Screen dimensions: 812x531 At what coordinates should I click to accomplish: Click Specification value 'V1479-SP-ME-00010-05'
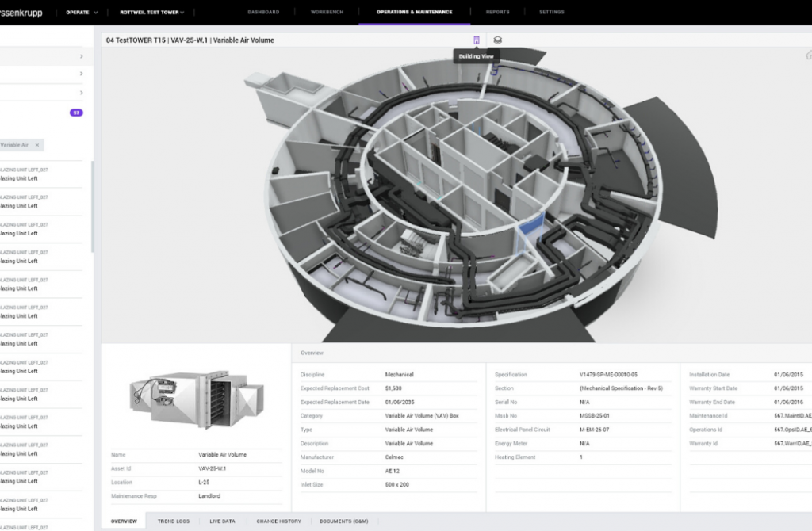608,375
